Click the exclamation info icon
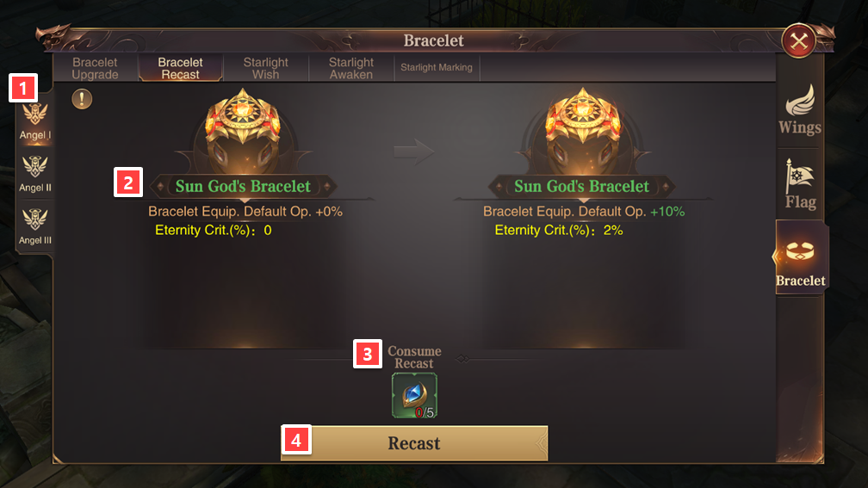Screen dimensions: 868x488 (82, 99)
